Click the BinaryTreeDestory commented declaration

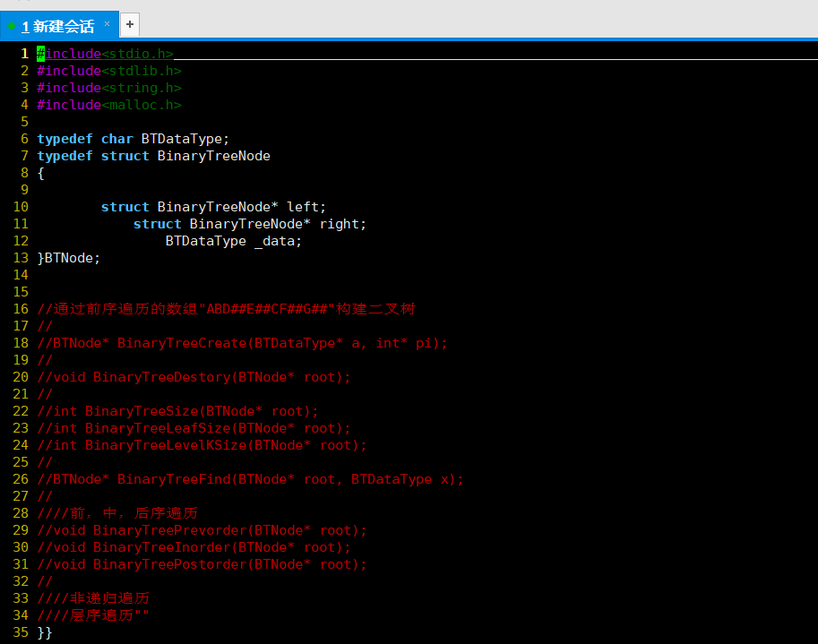tap(193, 376)
